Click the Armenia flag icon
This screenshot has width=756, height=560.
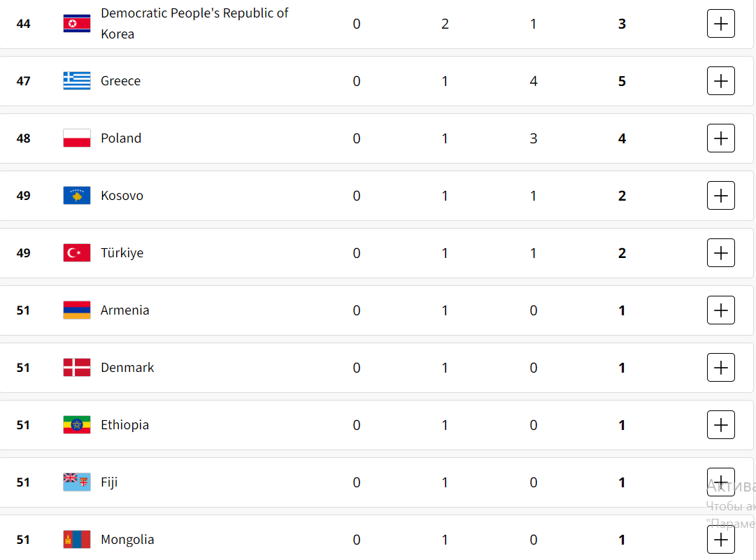click(77, 310)
